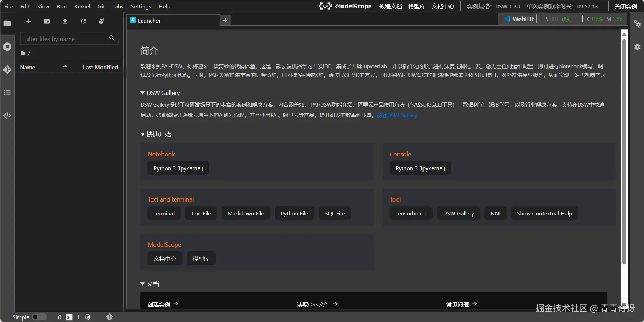Image resolution: width=644 pixels, height=322 pixels.
Task: Open the debugger bug icon on right sidebar
Action: (637, 47)
